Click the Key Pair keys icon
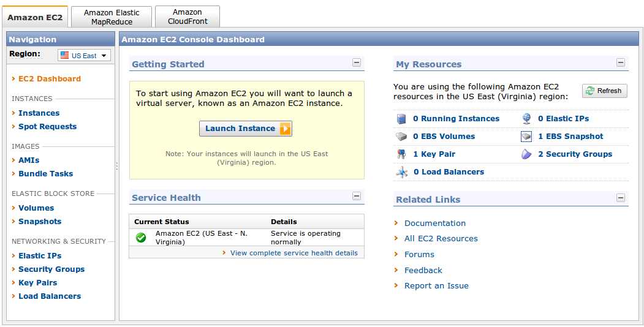 coord(401,154)
